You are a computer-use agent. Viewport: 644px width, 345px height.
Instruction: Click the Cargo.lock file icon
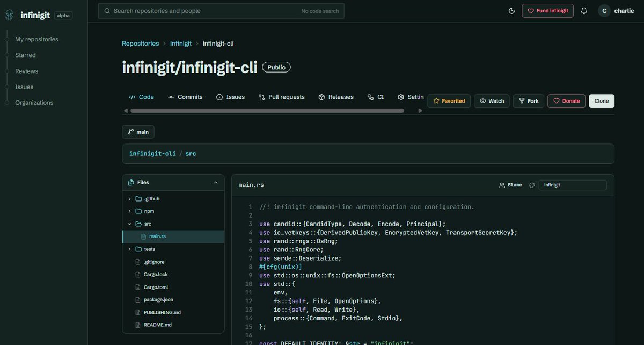[x=138, y=275]
